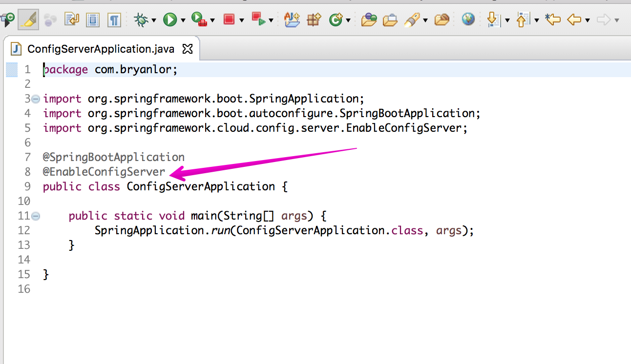Select the ConfigServerApplication.java tab
The image size is (631, 364).
(x=101, y=49)
